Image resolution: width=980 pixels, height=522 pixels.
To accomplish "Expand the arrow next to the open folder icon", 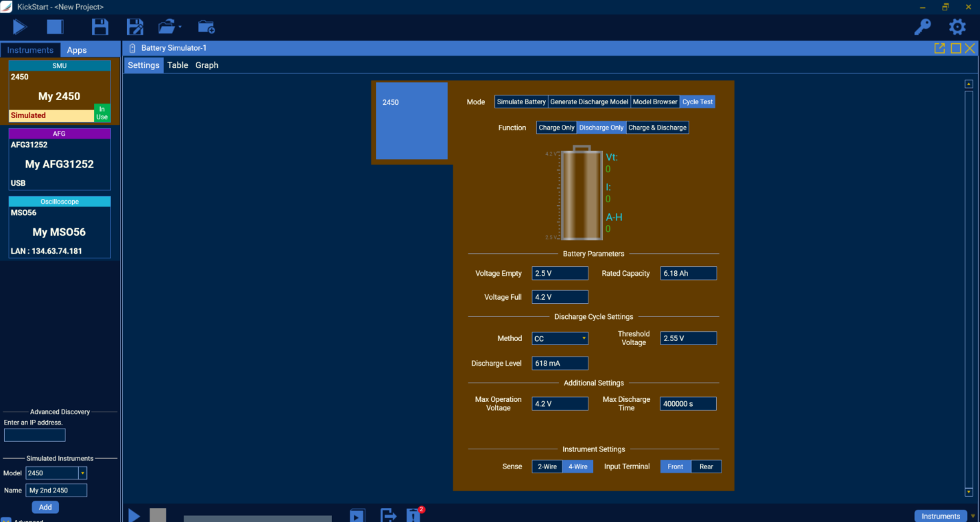I will click(x=180, y=27).
